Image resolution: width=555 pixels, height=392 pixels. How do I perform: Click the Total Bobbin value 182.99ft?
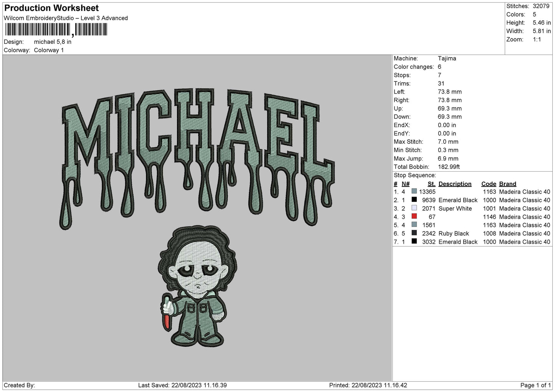pos(449,167)
